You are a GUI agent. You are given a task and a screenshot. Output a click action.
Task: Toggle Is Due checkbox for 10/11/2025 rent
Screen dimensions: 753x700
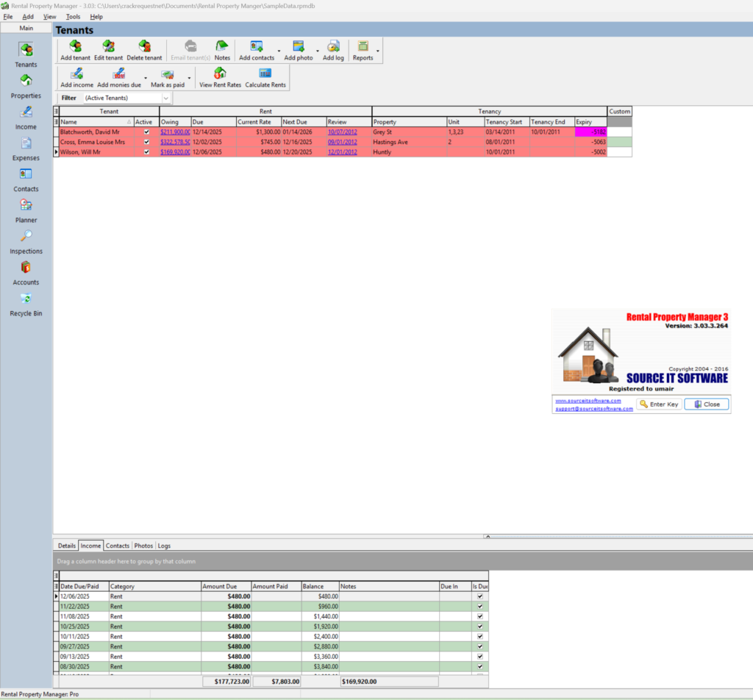pyautogui.click(x=479, y=637)
